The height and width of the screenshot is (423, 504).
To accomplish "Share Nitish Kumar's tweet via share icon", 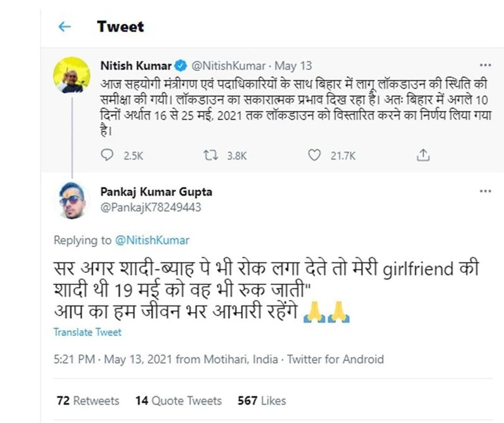I will coord(423,155).
